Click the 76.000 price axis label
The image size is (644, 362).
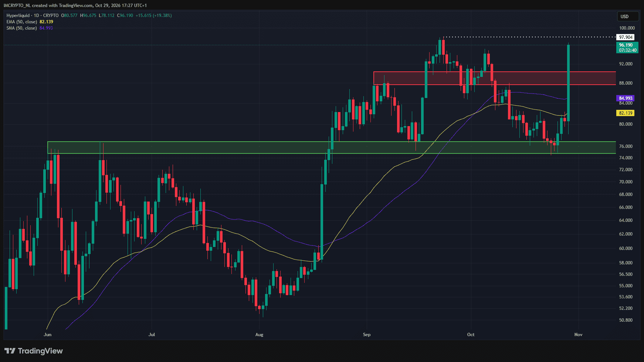[x=626, y=146]
